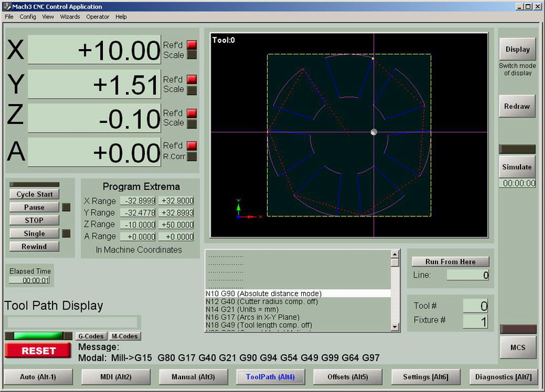
Task: Select G-code line N10 G90
Action: (x=298, y=293)
